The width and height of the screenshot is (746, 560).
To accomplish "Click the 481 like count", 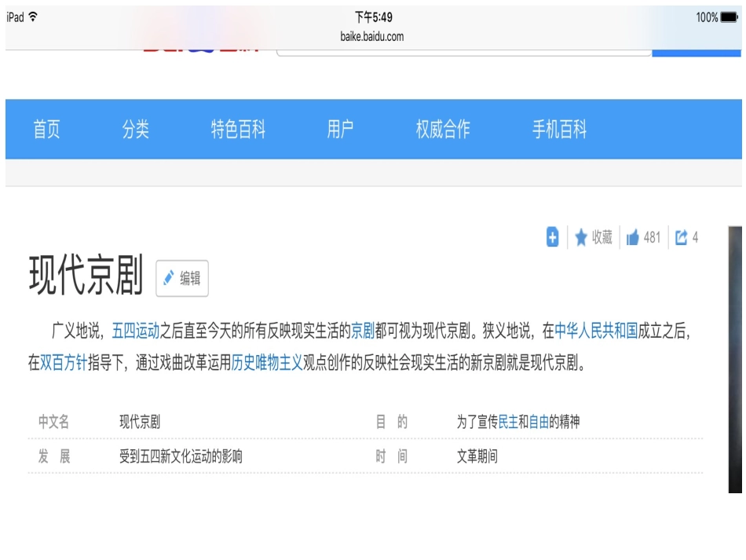I will (x=652, y=237).
